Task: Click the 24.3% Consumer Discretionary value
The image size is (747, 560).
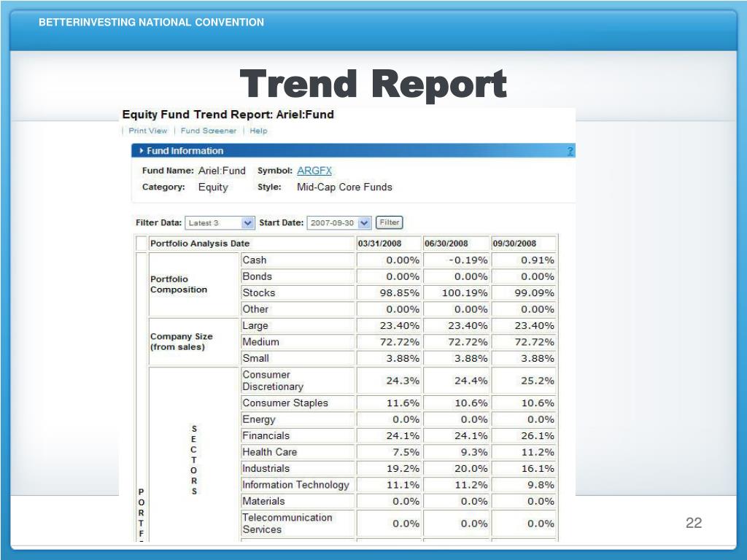Action: click(x=403, y=381)
